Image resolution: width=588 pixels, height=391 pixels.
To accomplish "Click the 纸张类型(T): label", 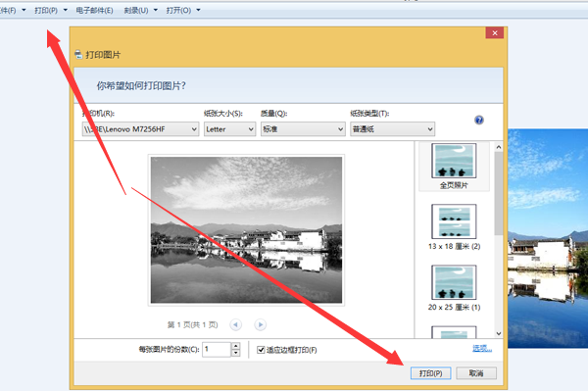I will pos(369,114).
